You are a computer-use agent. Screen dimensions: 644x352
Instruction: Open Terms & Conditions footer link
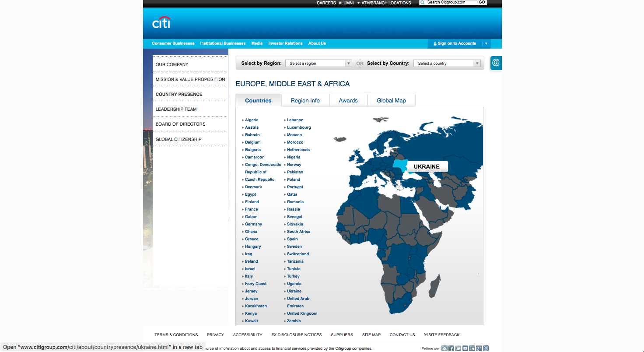(176, 335)
